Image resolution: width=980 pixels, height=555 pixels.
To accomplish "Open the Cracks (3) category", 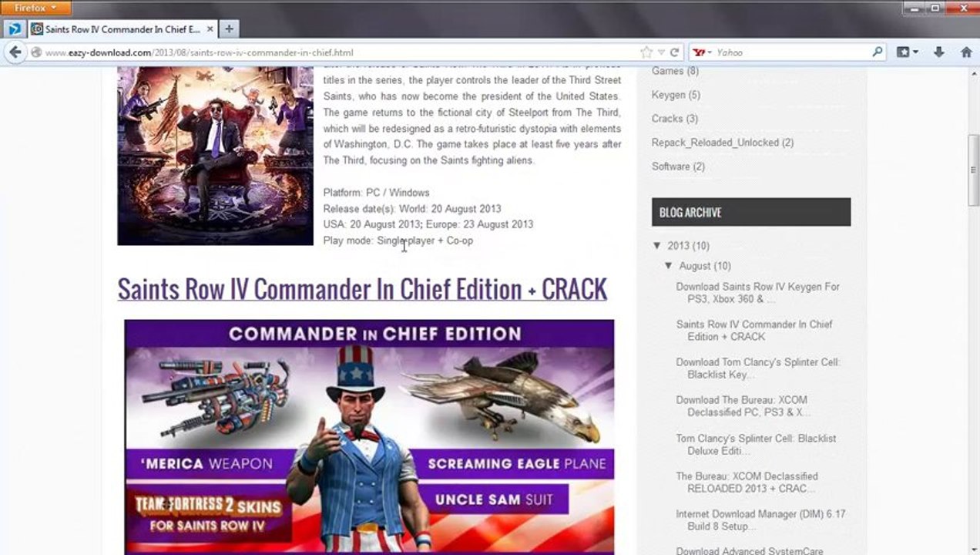I will coord(675,119).
